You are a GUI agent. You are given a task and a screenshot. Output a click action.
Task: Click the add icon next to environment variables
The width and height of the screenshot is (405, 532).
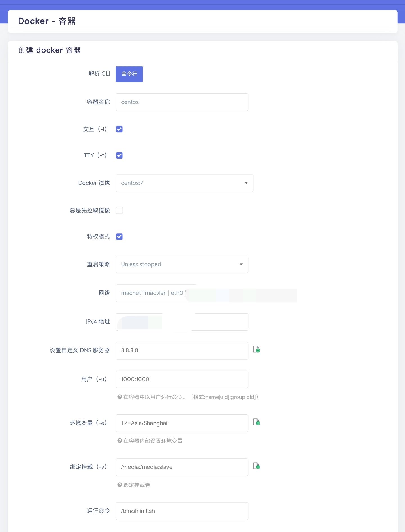[256, 422]
